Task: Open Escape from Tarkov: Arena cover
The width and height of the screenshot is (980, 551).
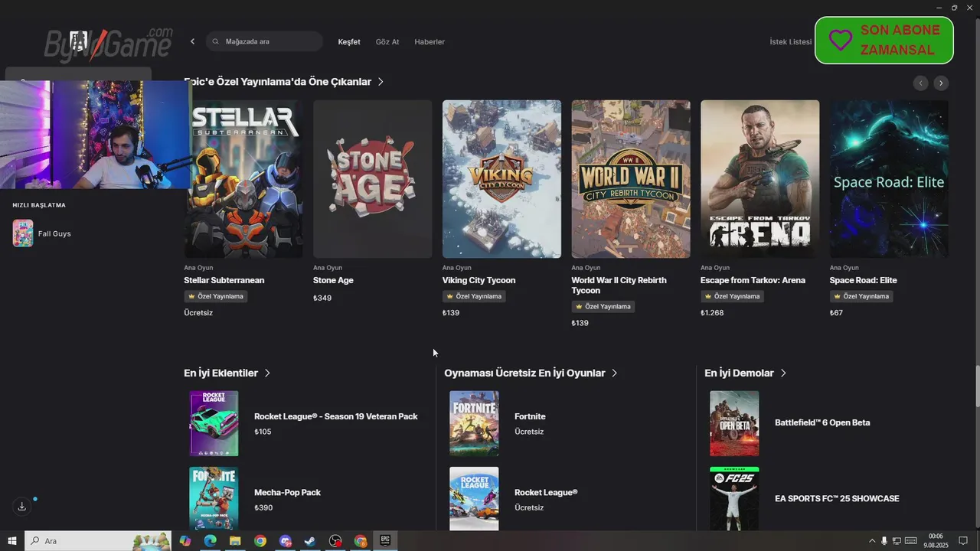Action: coord(759,179)
